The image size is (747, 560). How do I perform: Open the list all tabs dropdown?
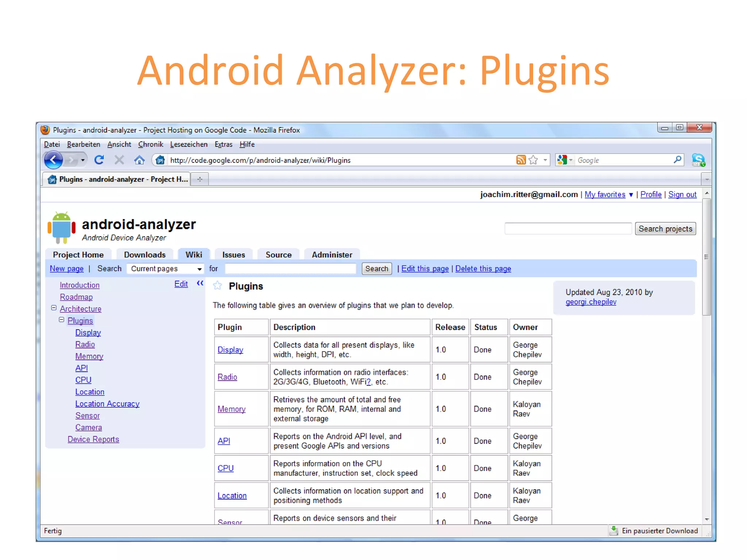707,179
